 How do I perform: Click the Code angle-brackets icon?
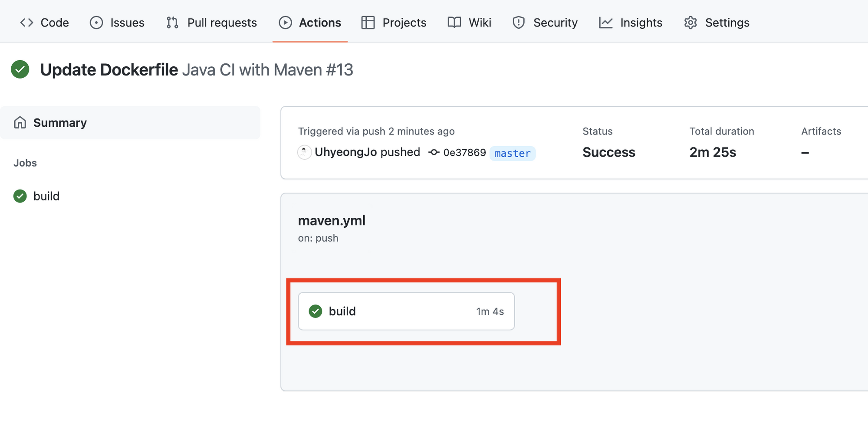click(26, 23)
